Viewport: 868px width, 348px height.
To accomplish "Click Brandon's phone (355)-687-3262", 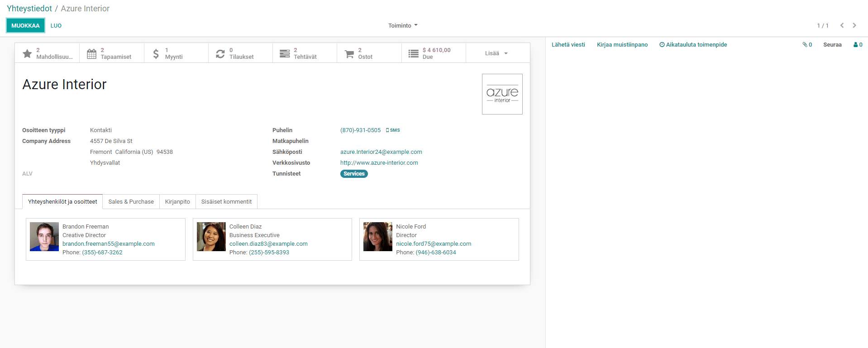I will [102, 253].
